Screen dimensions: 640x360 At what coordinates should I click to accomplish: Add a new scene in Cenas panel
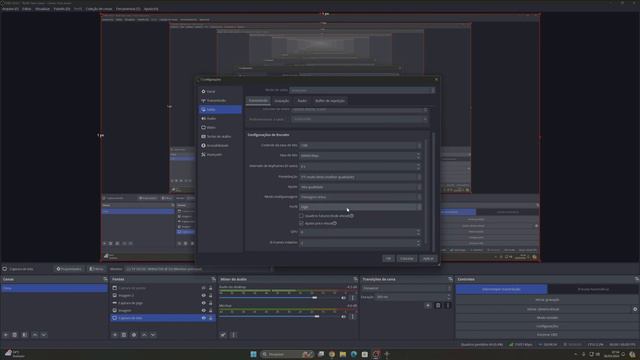click(6, 335)
